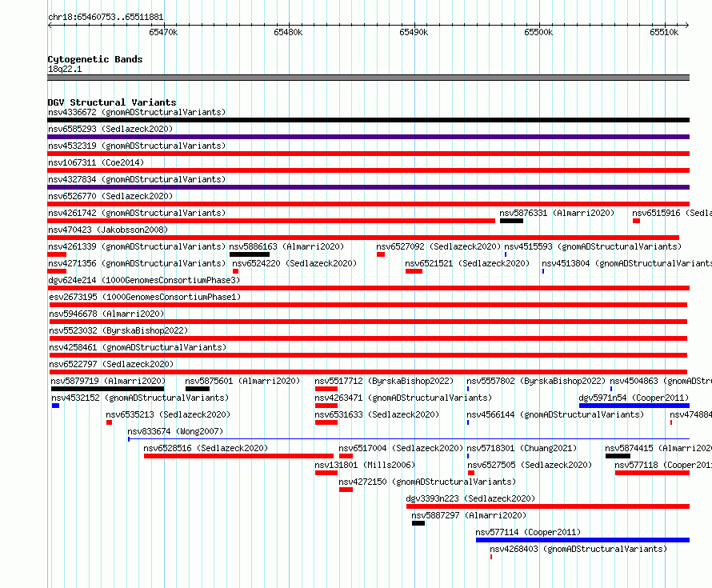Click nsv4268403 tiny red marker
Image resolution: width=712 pixels, height=588 pixels.
(491, 557)
